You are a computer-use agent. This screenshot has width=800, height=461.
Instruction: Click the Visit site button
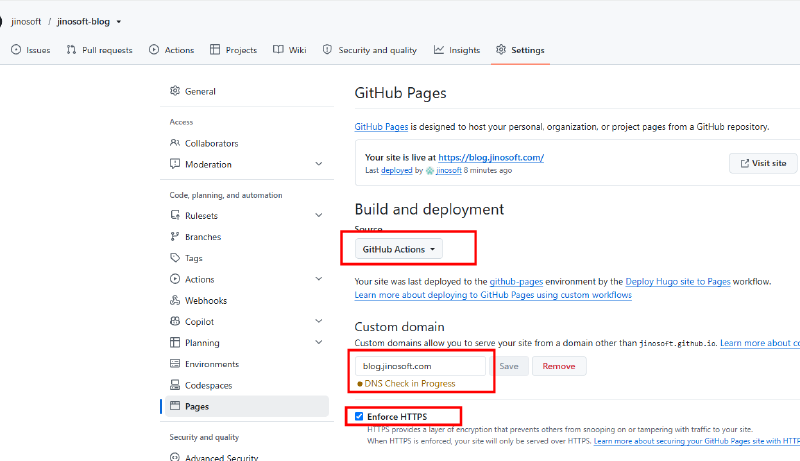click(763, 163)
